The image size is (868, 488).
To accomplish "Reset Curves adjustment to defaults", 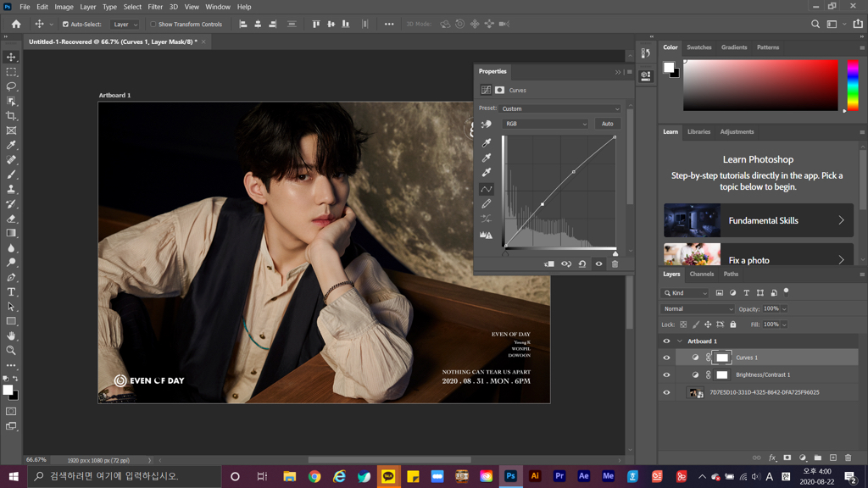I will pyautogui.click(x=582, y=264).
